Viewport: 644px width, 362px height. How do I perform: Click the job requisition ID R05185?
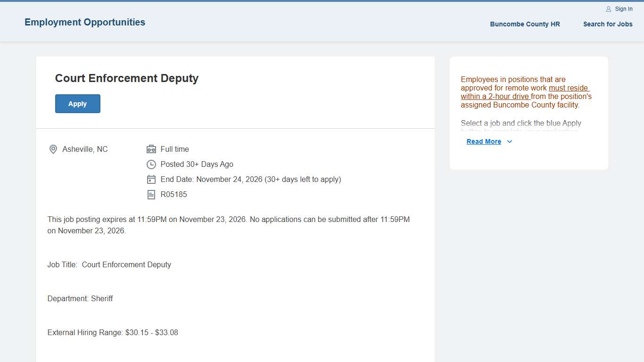[173, 195]
